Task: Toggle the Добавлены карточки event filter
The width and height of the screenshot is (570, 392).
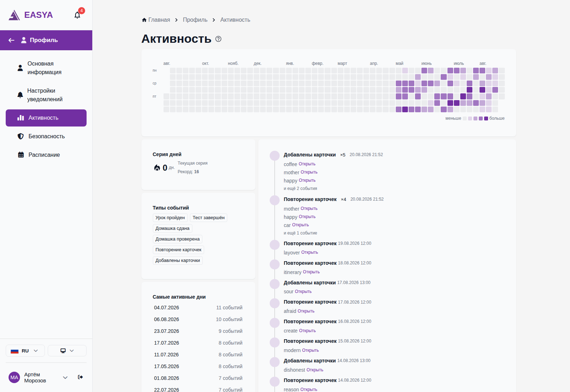Action: 178,261
